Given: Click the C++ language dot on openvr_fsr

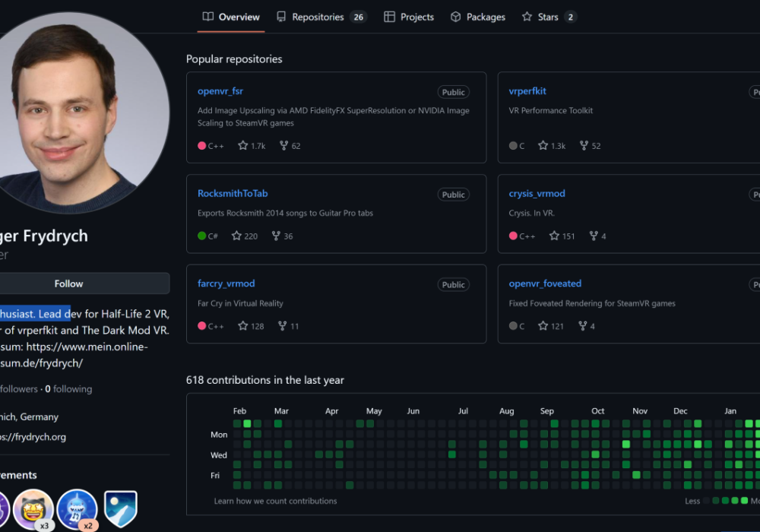Looking at the screenshot, I should coord(202,146).
